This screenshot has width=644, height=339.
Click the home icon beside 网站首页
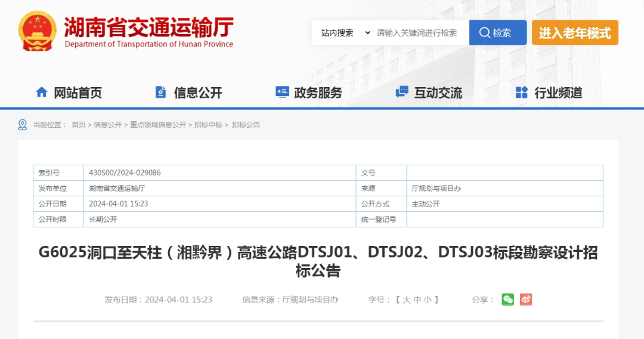(42, 92)
